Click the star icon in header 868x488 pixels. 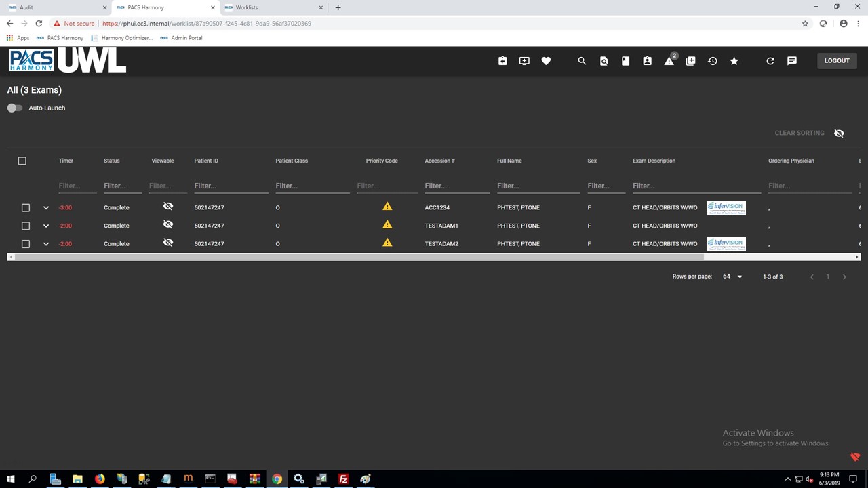coord(734,61)
